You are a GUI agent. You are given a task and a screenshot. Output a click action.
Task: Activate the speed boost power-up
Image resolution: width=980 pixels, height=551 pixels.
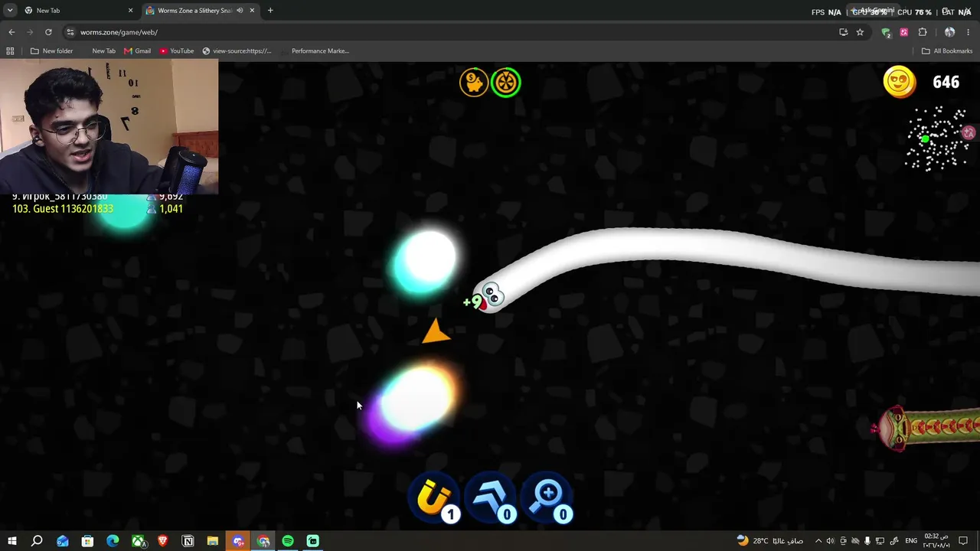492,499
